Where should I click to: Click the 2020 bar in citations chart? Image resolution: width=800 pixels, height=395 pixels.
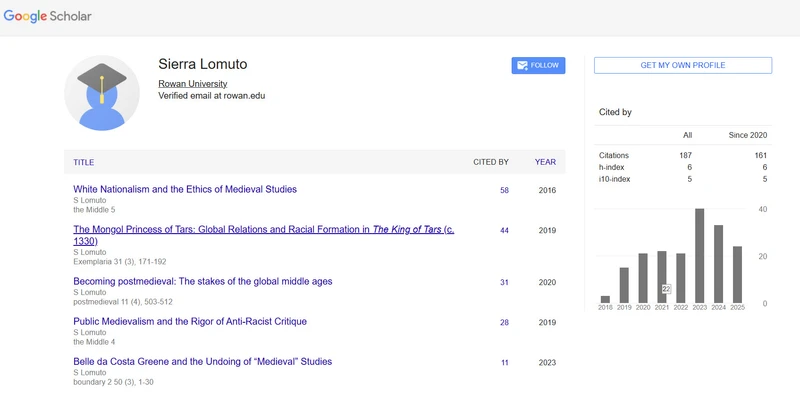coord(643,278)
